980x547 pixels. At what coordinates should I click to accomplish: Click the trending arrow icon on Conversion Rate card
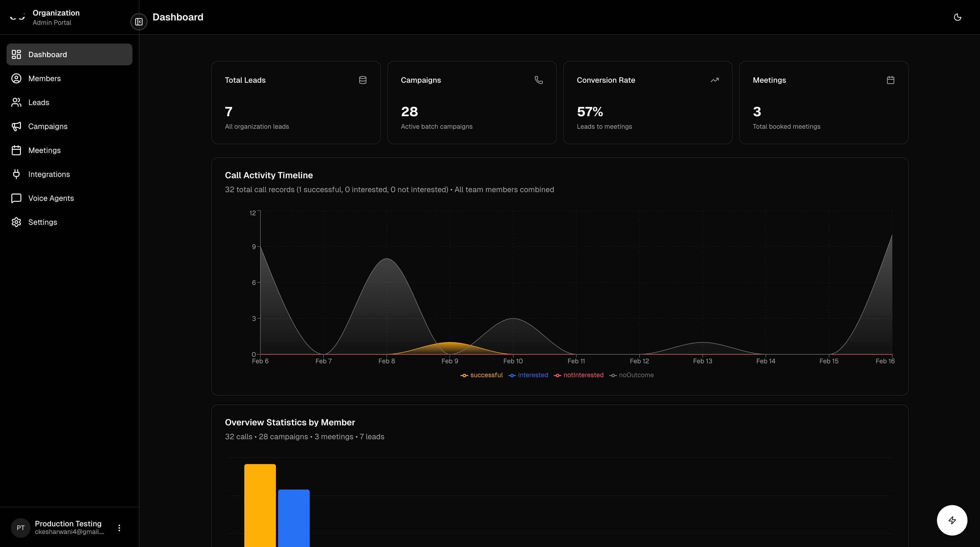coord(714,80)
